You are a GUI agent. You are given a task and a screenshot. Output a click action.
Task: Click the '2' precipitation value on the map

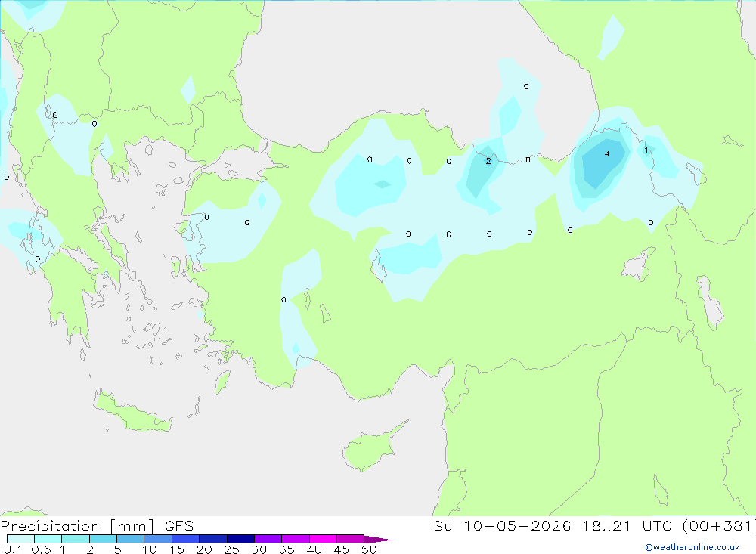point(488,161)
